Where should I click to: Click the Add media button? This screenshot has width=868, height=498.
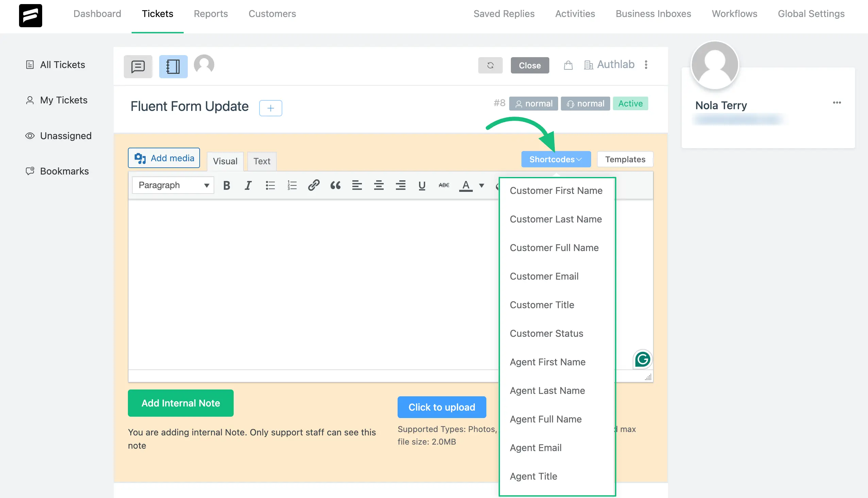point(164,158)
